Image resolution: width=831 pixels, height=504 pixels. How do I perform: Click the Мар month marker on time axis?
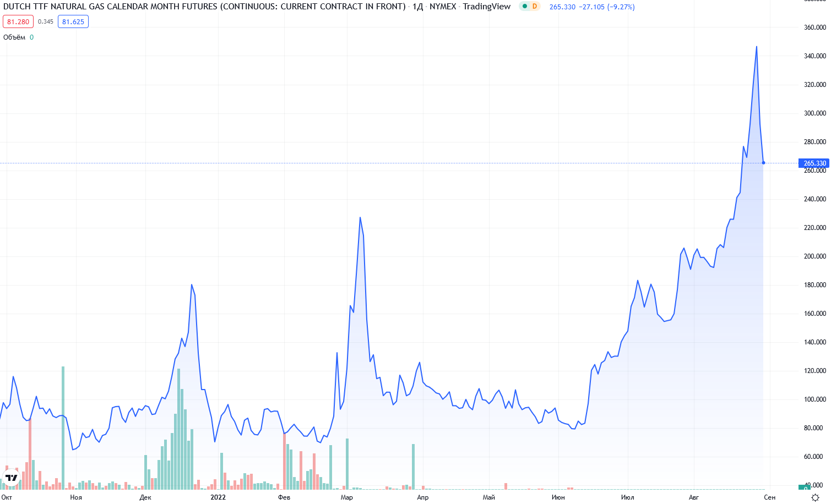coord(347,497)
